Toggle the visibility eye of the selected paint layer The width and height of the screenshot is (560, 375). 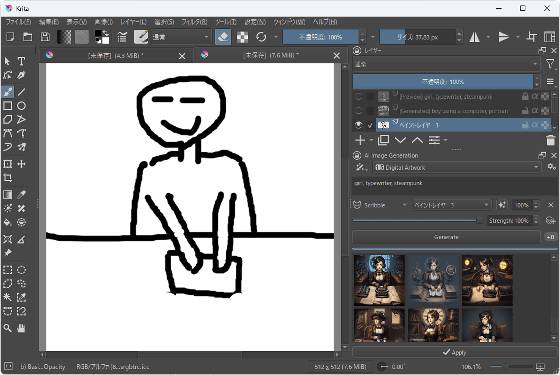coord(358,125)
